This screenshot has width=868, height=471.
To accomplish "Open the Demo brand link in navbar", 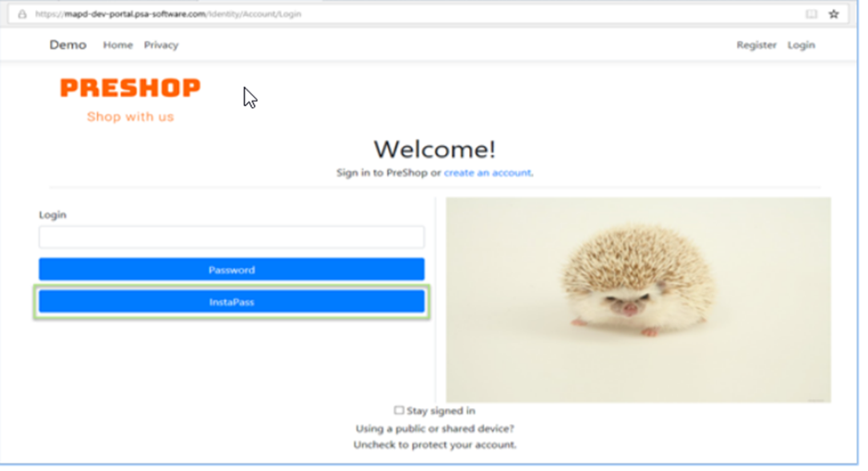I will (x=67, y=45).
